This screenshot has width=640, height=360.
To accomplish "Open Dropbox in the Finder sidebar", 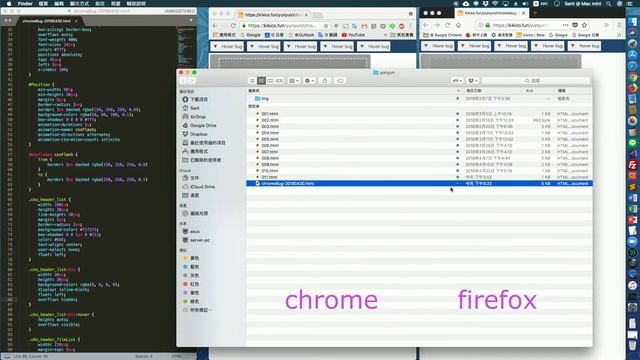I will point(195,134).
